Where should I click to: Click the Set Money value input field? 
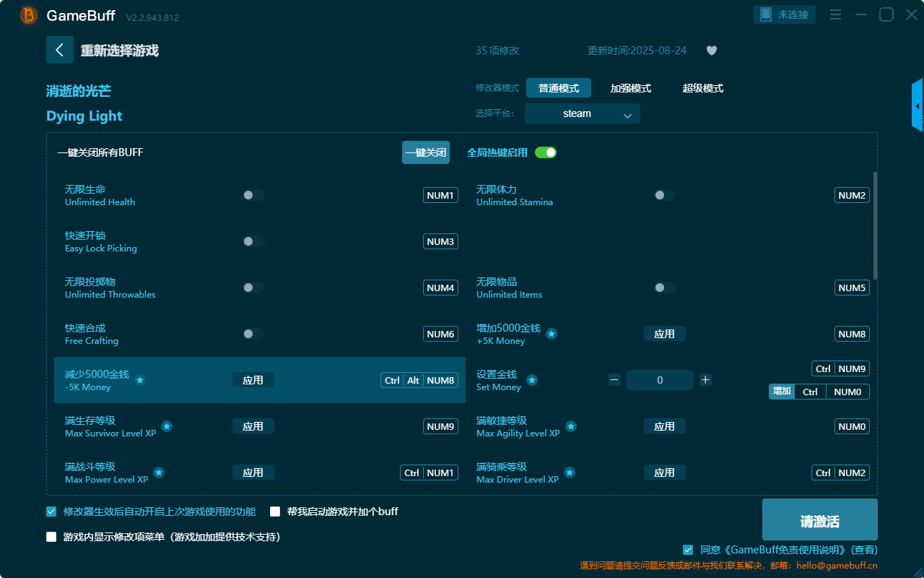[660, 380]
